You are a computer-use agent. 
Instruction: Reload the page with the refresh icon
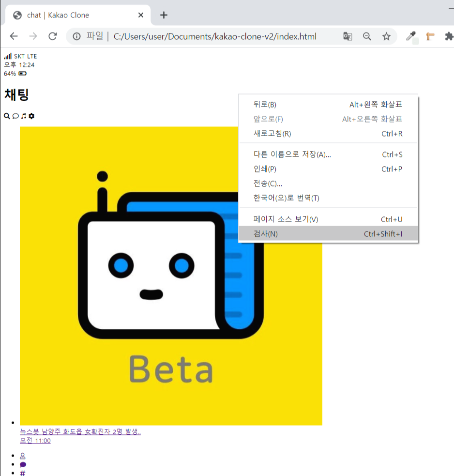53,36
